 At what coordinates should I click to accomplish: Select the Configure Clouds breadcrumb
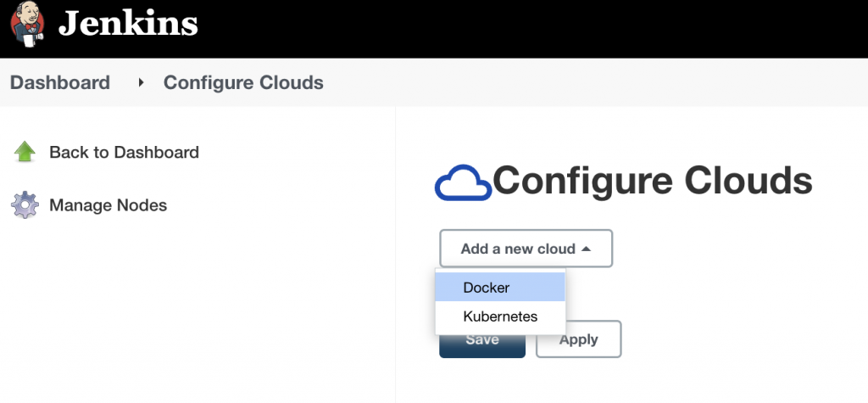pyautogui.click(x=243, y=83)
